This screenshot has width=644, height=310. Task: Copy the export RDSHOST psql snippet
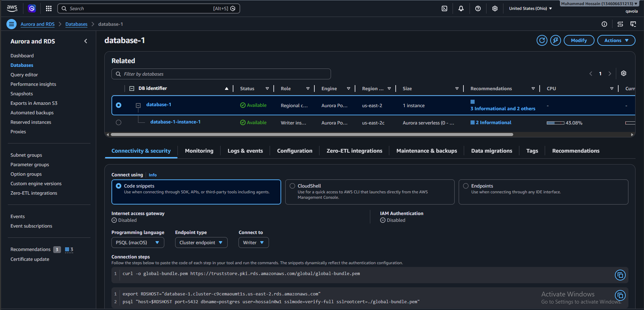620,295
